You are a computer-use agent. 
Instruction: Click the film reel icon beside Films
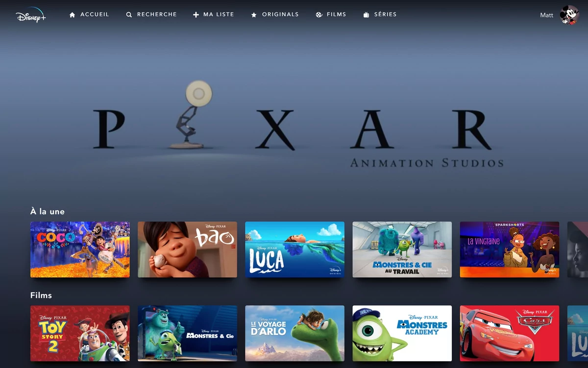319,15
